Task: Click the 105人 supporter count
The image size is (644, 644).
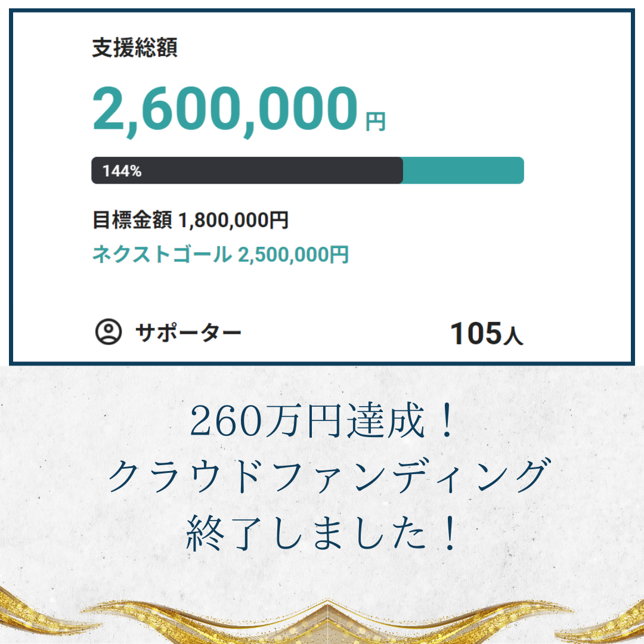Action: coord(487,334)
